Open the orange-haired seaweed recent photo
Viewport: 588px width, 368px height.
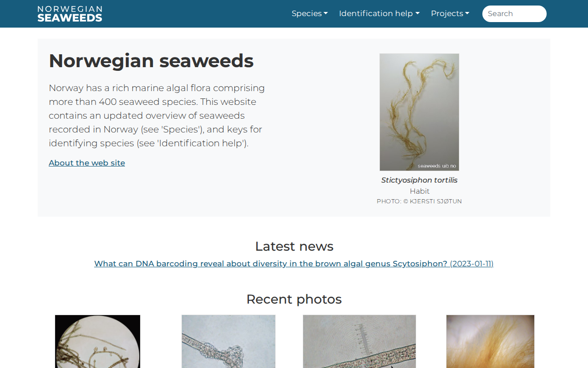click(x=490, y=341)
